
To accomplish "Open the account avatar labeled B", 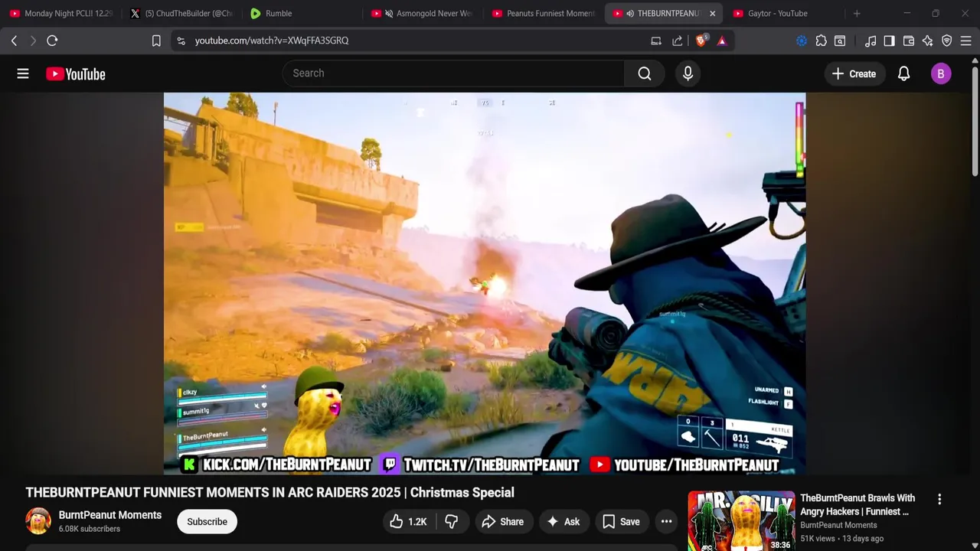I will (x=941, y=73).
